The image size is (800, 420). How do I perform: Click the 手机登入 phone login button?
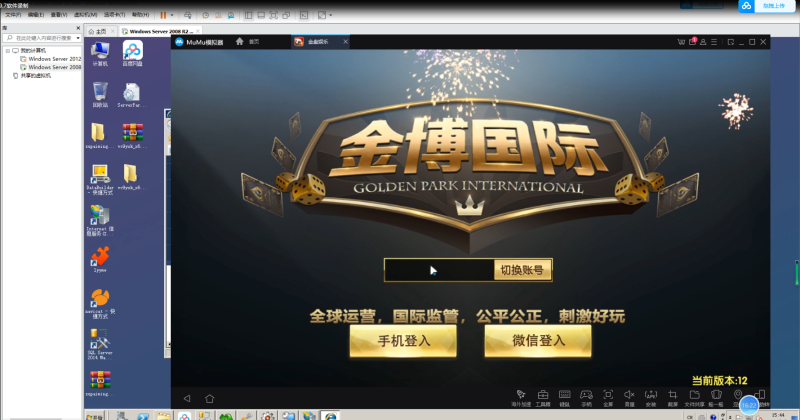[x=403, y=341]
